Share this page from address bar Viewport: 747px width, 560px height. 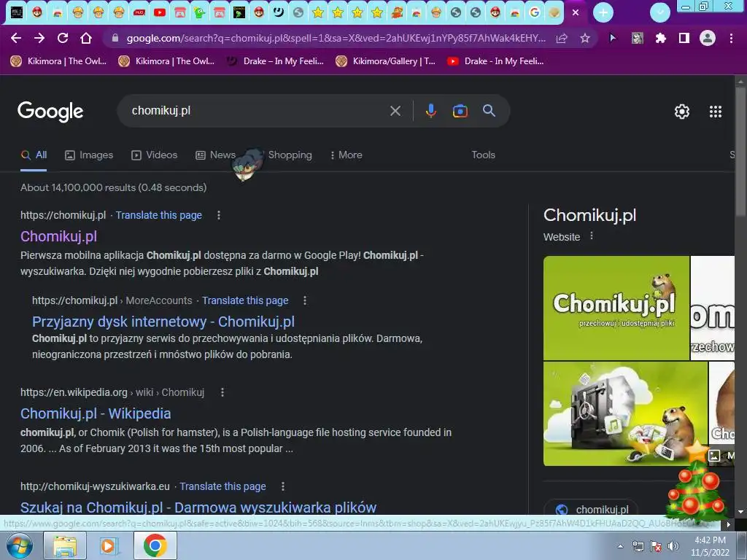(x=562, y=38)
